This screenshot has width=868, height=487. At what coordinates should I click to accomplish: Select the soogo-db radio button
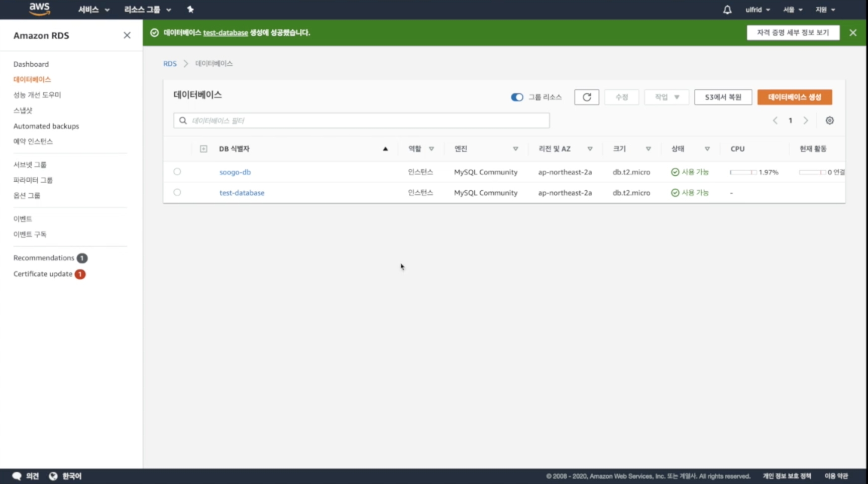[x=177, y=172]
